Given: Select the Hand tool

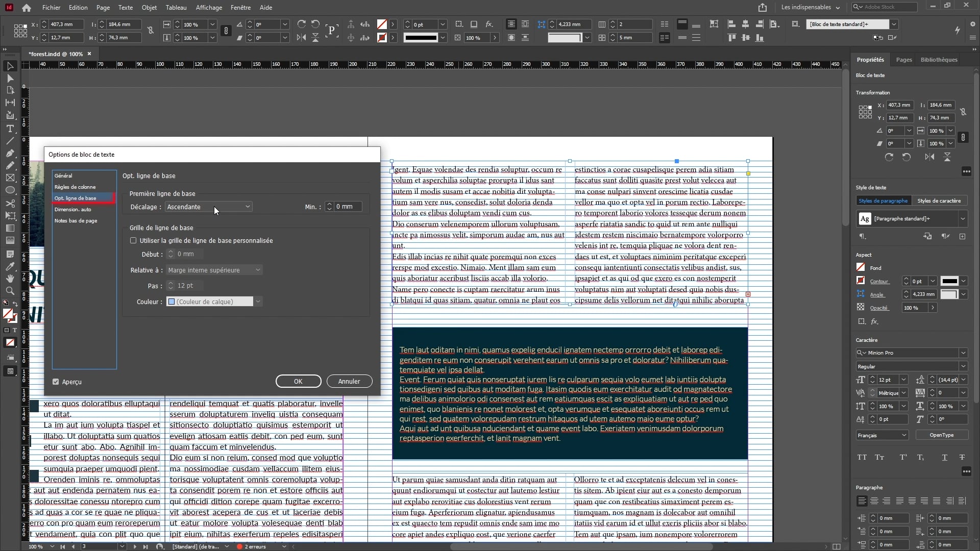Looking at the screenshot, I should (10, 279).
